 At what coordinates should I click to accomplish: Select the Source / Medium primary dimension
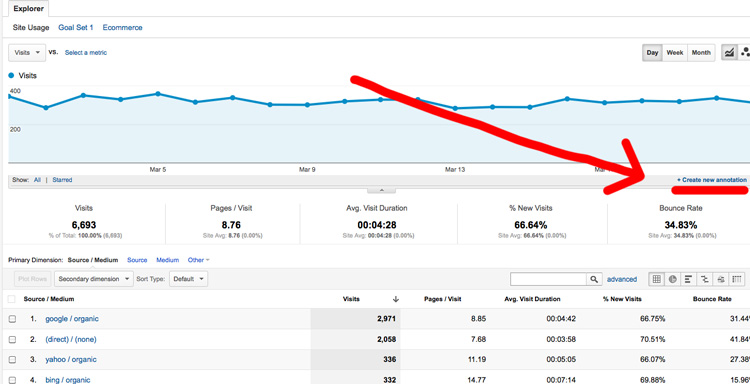[x=93, y=260]
